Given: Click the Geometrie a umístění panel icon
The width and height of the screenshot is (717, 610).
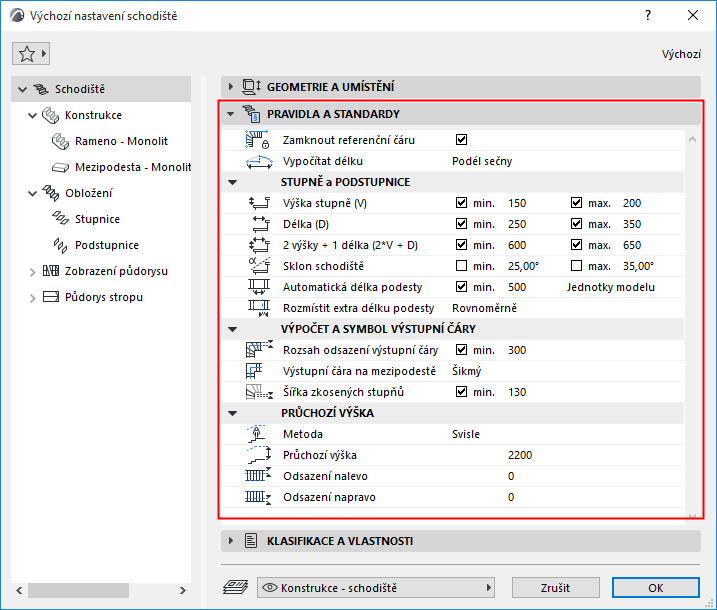Looking at the screenshot, I should (251, 86).
